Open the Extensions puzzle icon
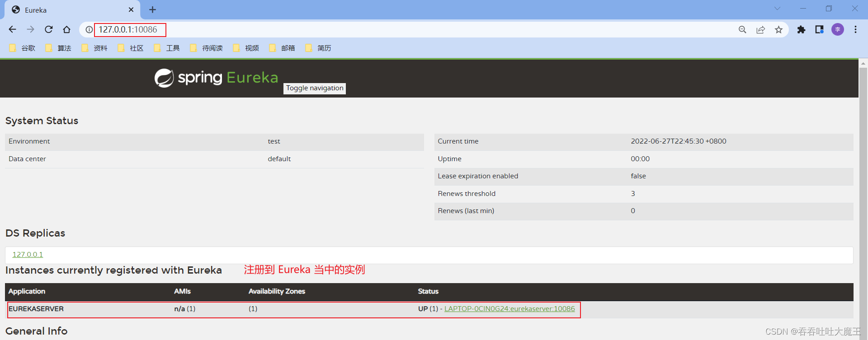 tap(801, 29)
